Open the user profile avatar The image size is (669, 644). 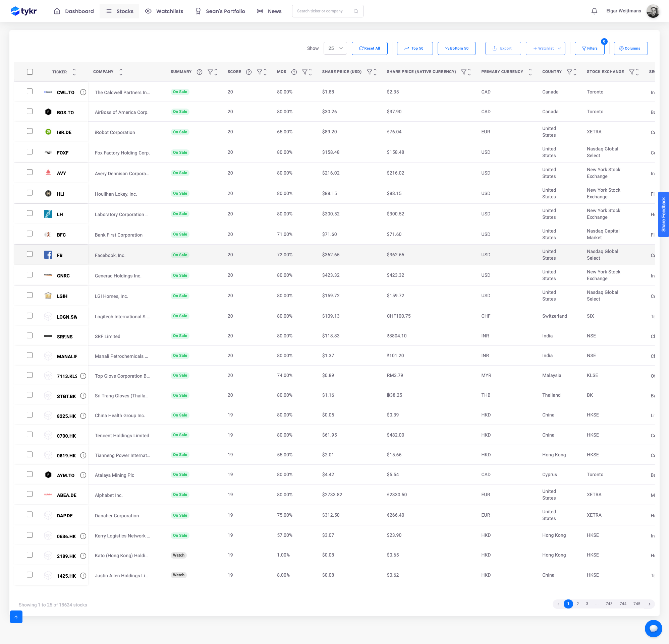[653, 11]
